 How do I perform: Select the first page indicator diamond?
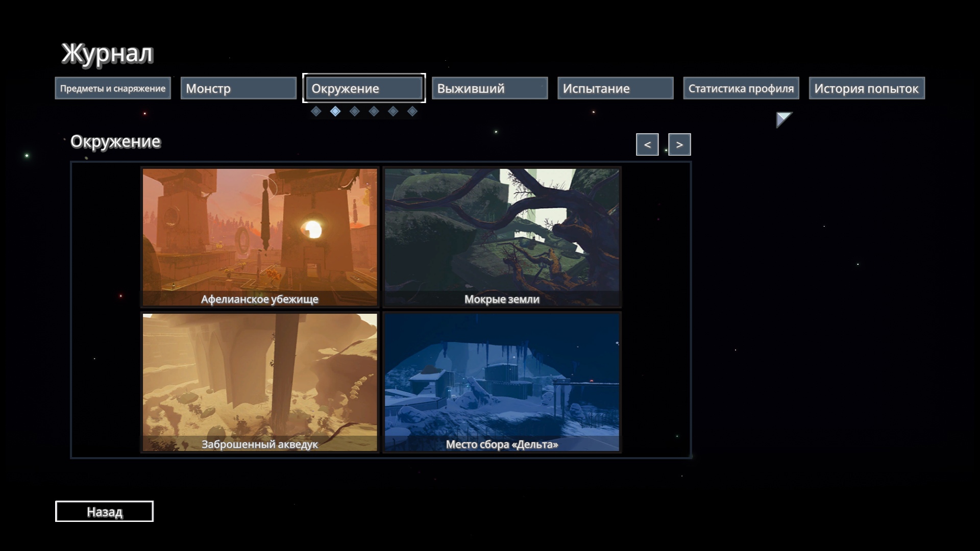[316, 111]
